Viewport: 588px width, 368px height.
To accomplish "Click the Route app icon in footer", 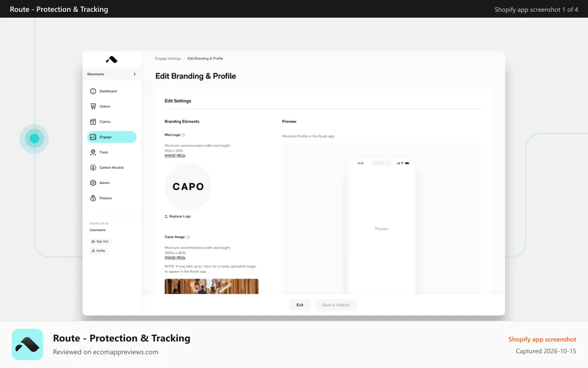I will coord(27,344).
